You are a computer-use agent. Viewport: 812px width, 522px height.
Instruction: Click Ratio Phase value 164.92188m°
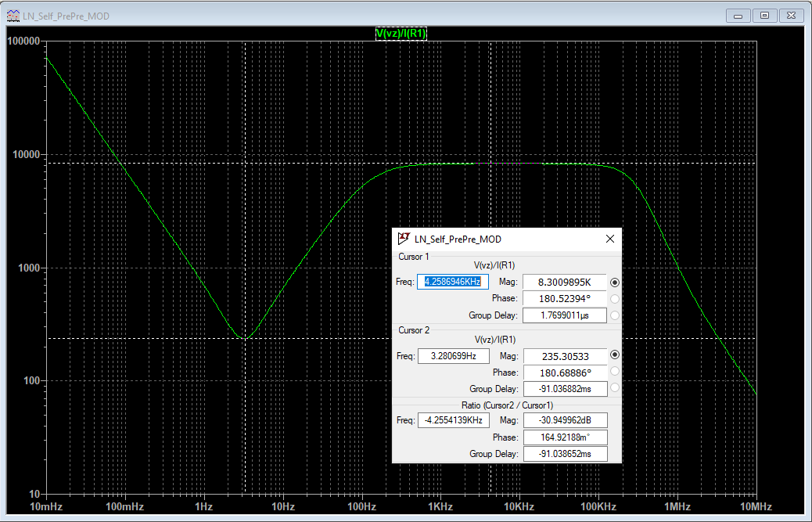(566, 437)
